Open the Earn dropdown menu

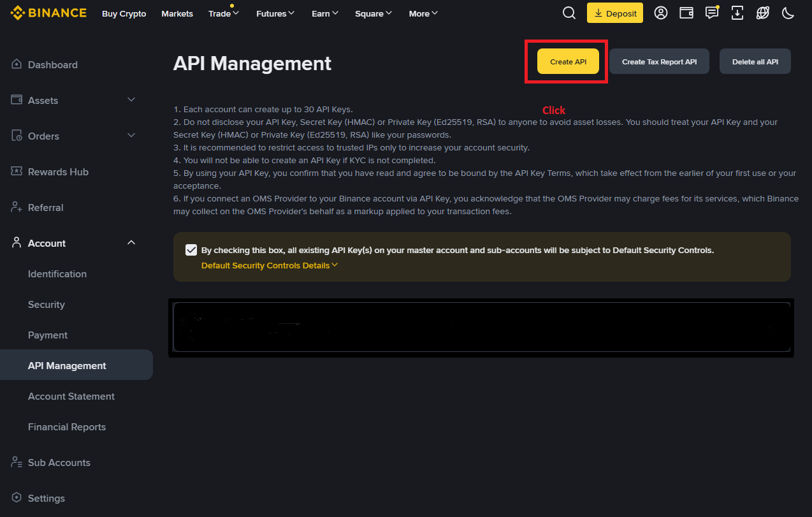coord(325,13)
